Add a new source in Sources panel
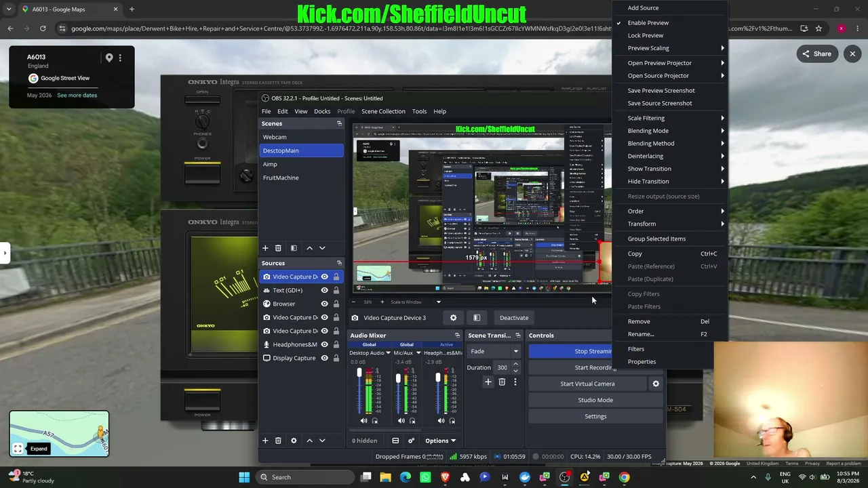Image resolution: width=868 pixels, height=488 pixels. 265,441
